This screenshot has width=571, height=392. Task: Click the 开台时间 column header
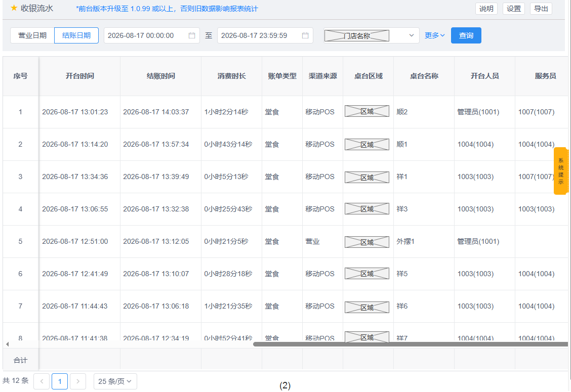click(x=80, y=76)
